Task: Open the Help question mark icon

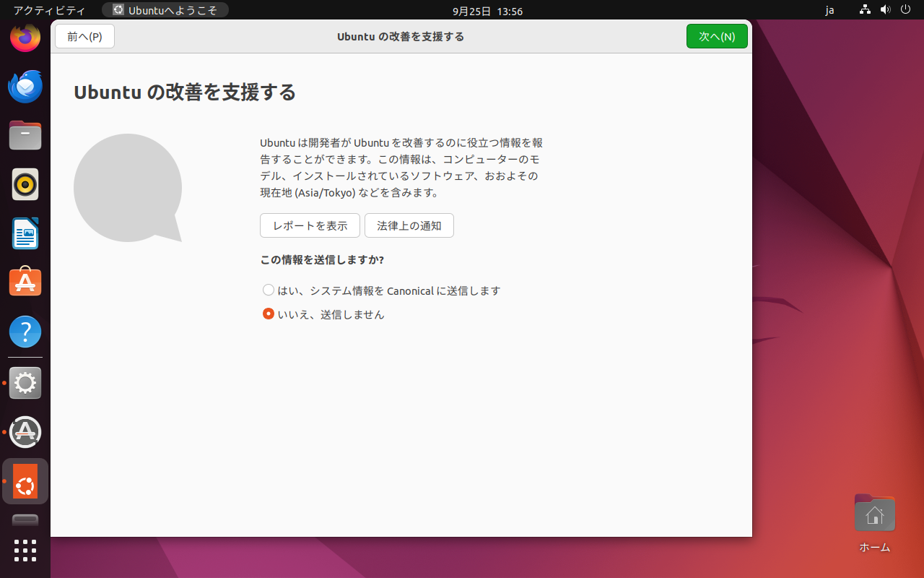Action: click(x=25, y=332)
